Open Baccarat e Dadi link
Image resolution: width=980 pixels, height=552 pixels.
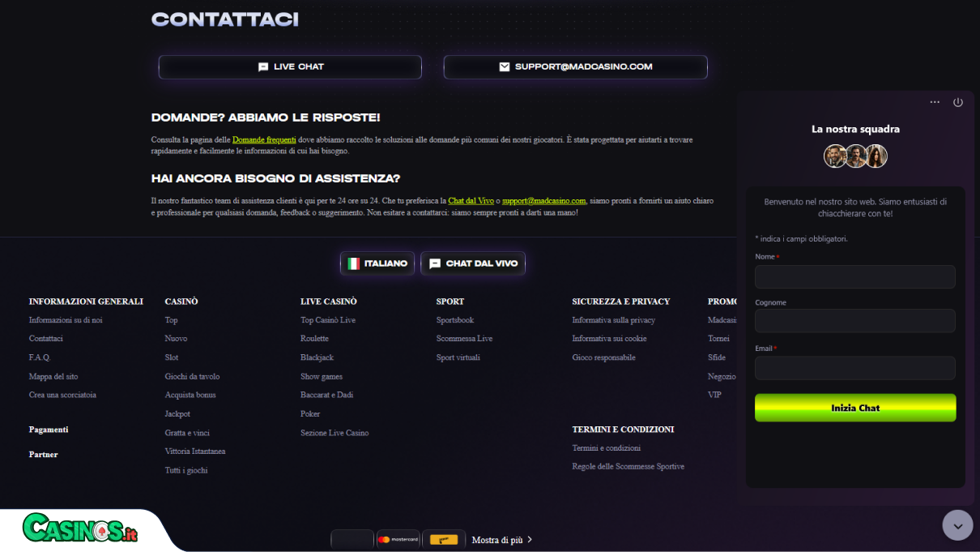[326, 396]
